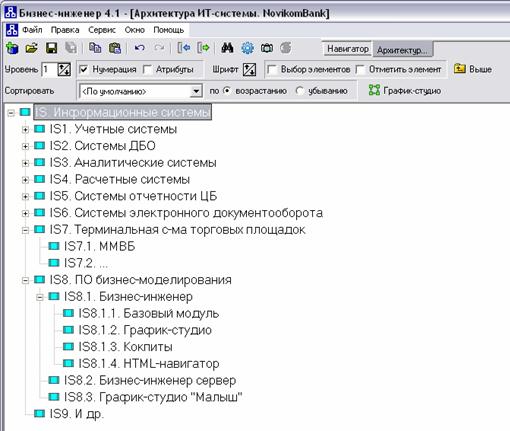The width and height of the screenshot is (510, 431).
Task: Open График-студио button
Action: point(405,90)
